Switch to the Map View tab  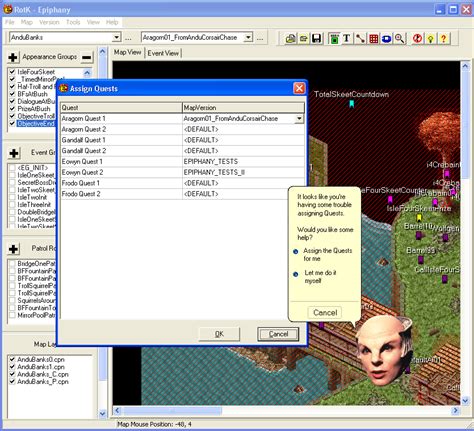coord(128,52)
